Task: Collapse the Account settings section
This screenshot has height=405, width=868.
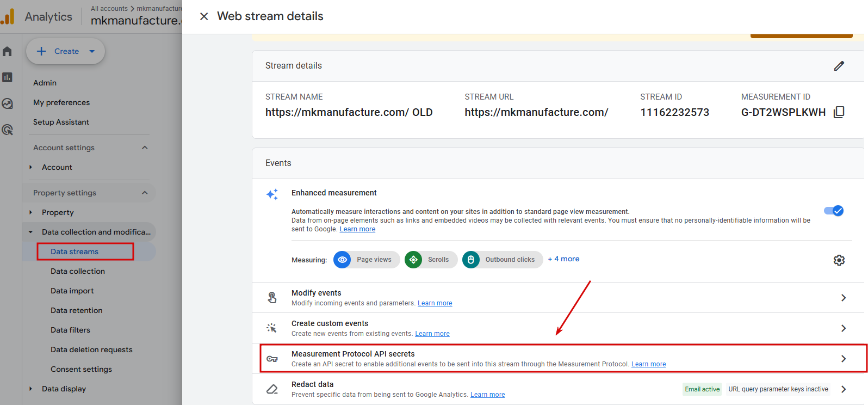Action: [145, 148]
